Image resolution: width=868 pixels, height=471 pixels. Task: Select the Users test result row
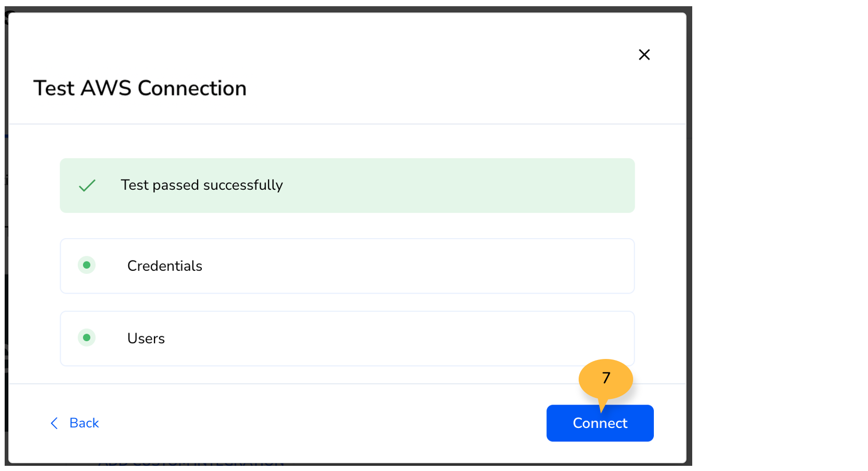[347, 339]
